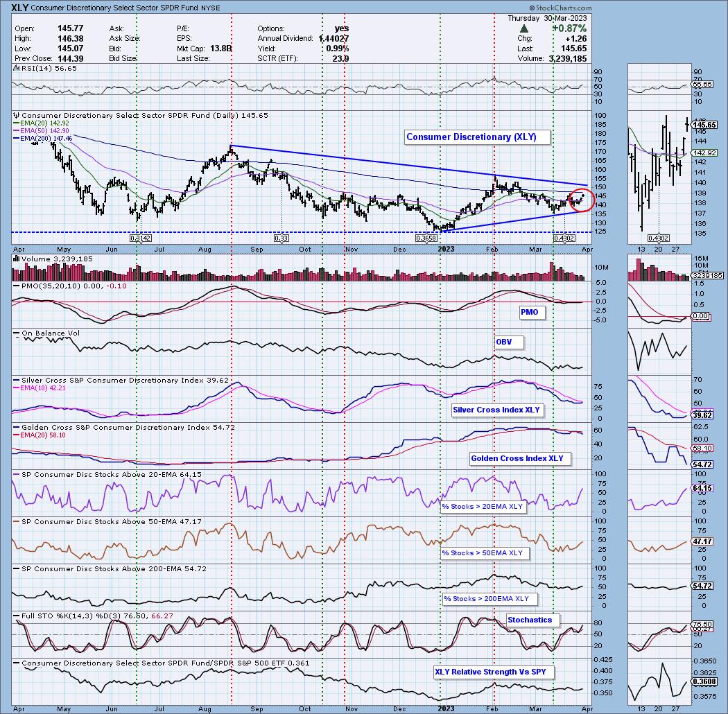The image size is (728, 714).
Task: Click the EMA(20) 142.92 legend entry
Action: [42, 123]
